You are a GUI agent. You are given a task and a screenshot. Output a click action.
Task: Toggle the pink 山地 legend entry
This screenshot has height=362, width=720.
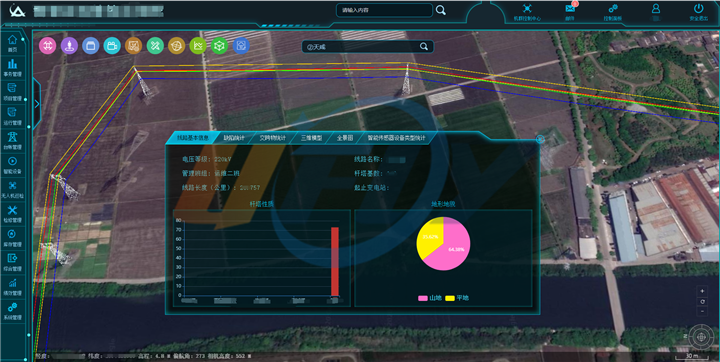click(x=430, y=298)
